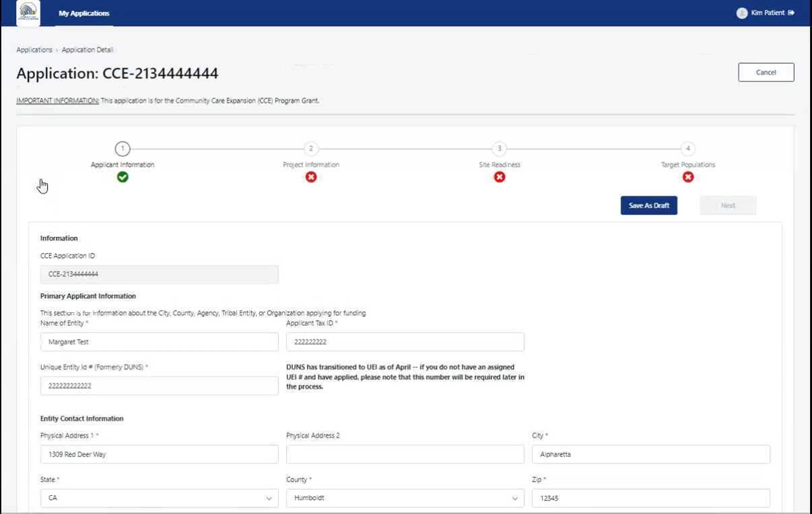Open My Applications in the top navigation
Image resolution: width=812 pixels, height=514 pixels.
pos(83,12)
